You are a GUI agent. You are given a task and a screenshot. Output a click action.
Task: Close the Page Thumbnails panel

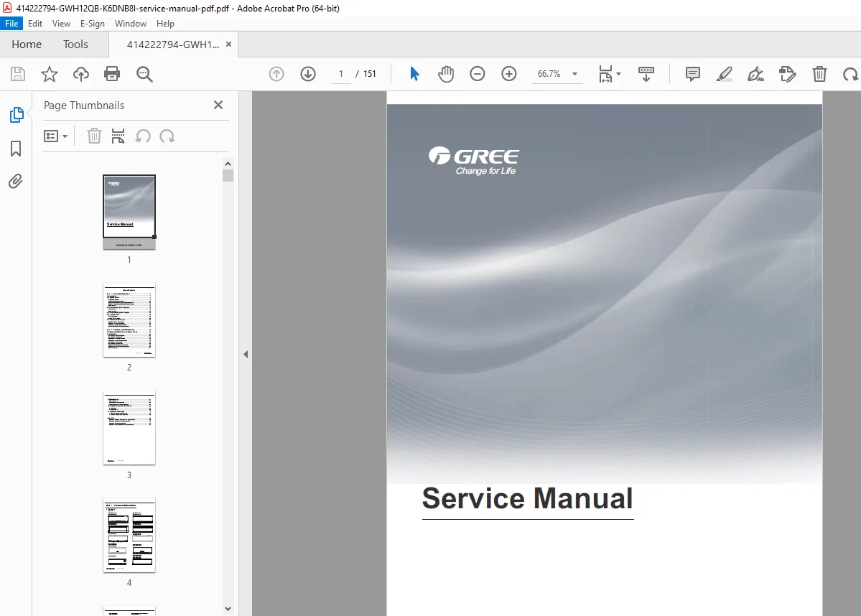click(x=218, y=105)
